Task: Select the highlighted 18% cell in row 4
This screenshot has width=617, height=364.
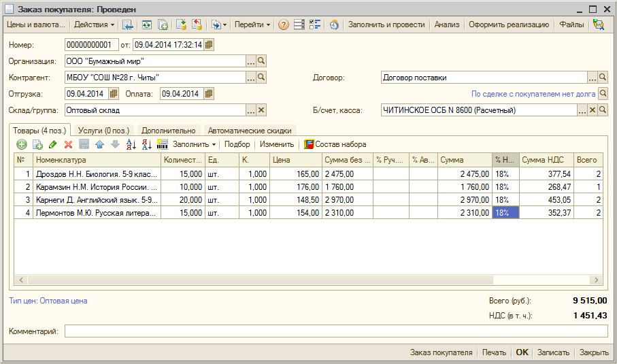Action: point(505,212)
